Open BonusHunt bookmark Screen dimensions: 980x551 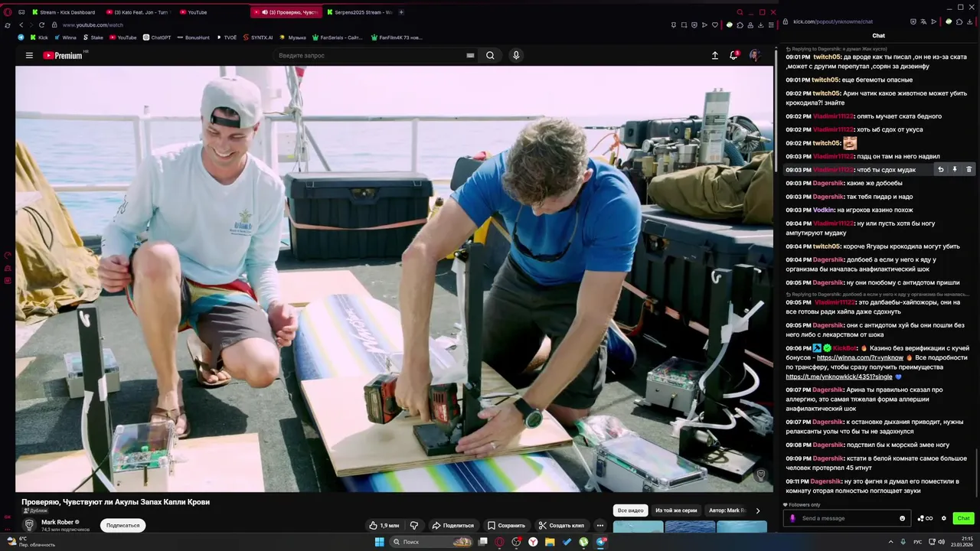[194, 37]
